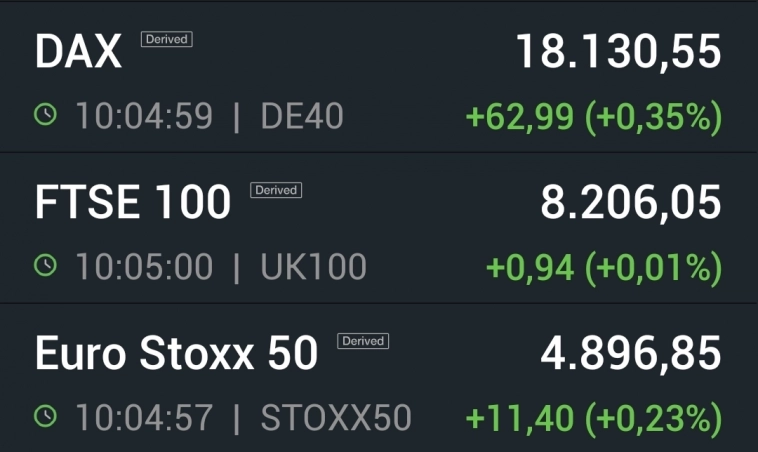Click the DAX timestamp 10:04:59
This screenshot has height=452, width=758.
pos(144,117)
